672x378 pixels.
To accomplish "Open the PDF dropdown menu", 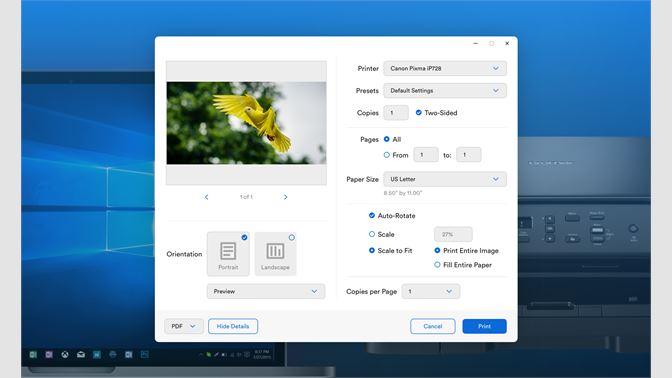I will pyautogui.click(x=183, y=326).
